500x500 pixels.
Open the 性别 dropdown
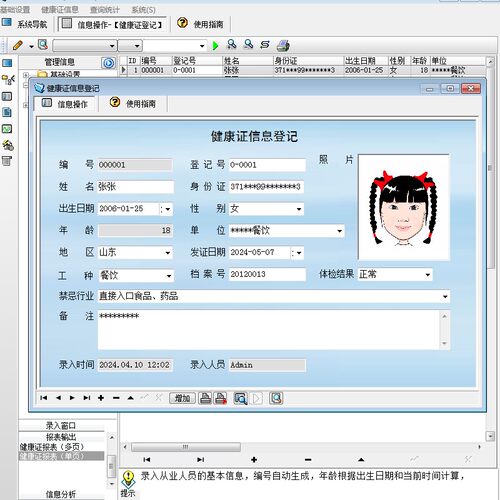click(299, 209)
